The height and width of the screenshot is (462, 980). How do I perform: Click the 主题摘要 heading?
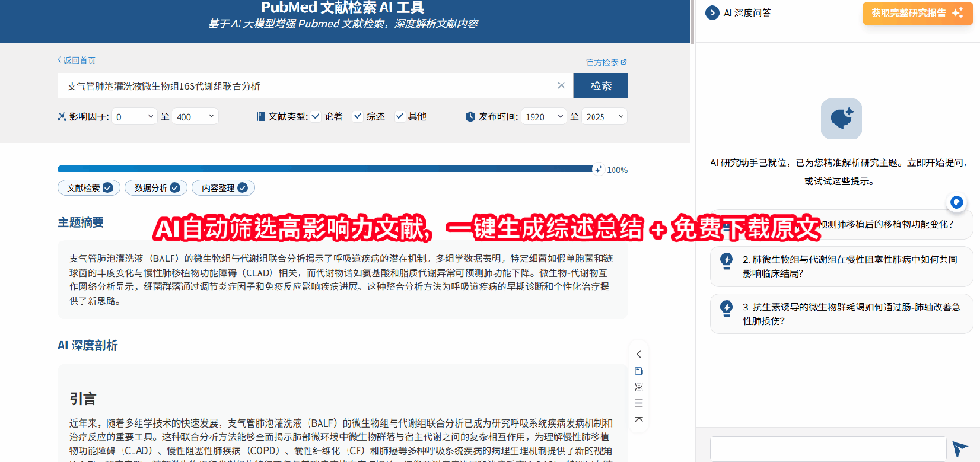81,222
